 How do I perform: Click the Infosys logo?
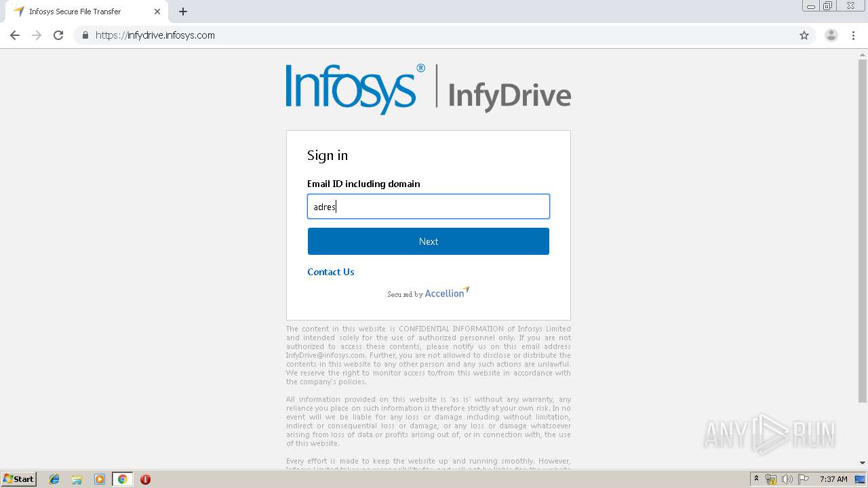pyautogui.click(x=355, y=88)
